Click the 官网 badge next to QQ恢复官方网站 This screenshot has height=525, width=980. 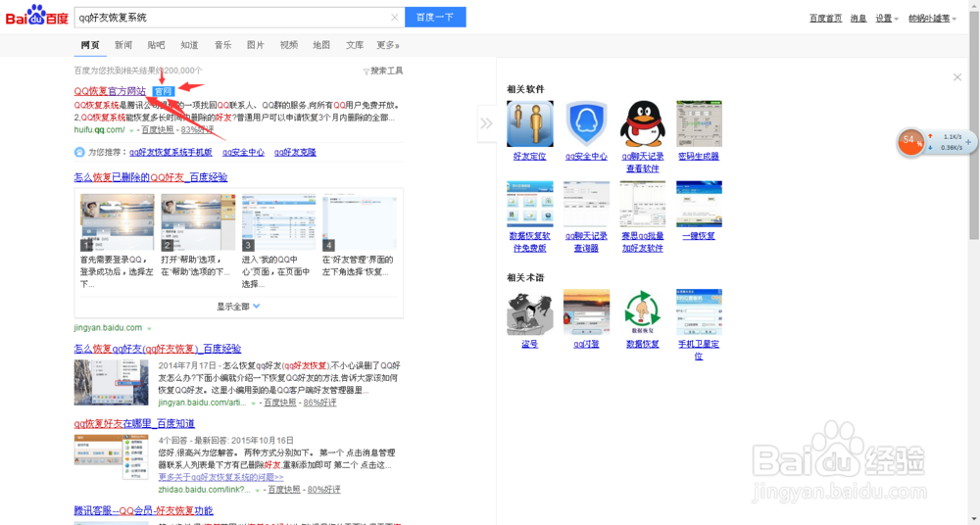coord(163,91)
